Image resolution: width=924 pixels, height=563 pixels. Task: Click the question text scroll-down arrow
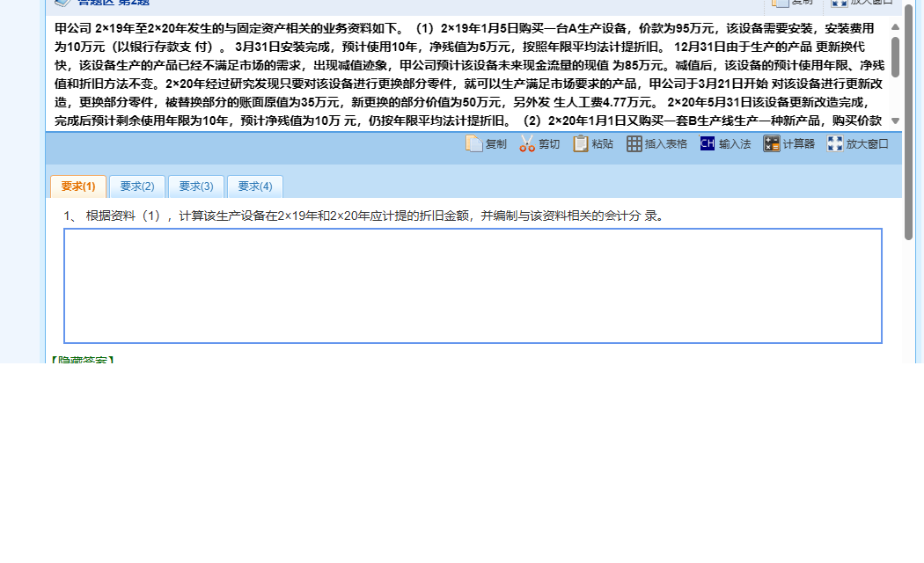pyautogui.click(x=895, y=121)
